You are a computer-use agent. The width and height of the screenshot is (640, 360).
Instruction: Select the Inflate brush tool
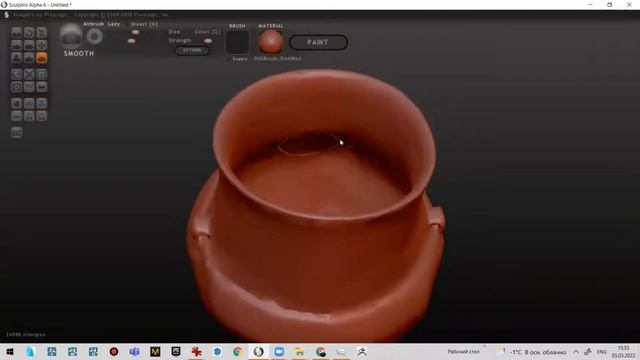tap(16, 58)
